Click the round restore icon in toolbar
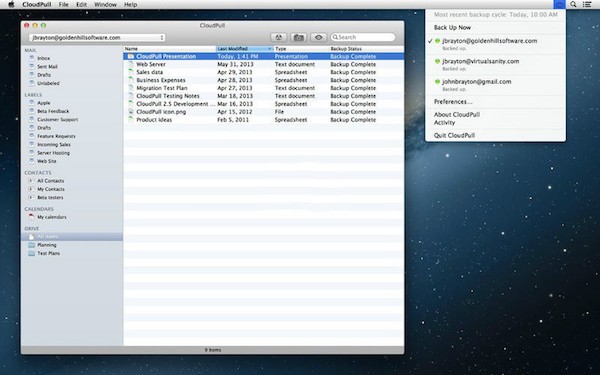 (279, 37)
